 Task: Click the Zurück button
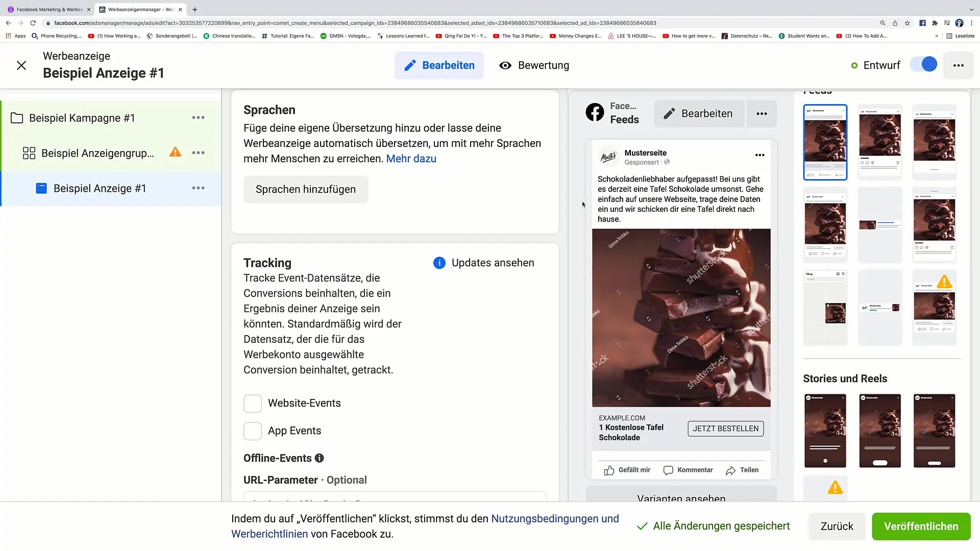[x=837, y=527]
